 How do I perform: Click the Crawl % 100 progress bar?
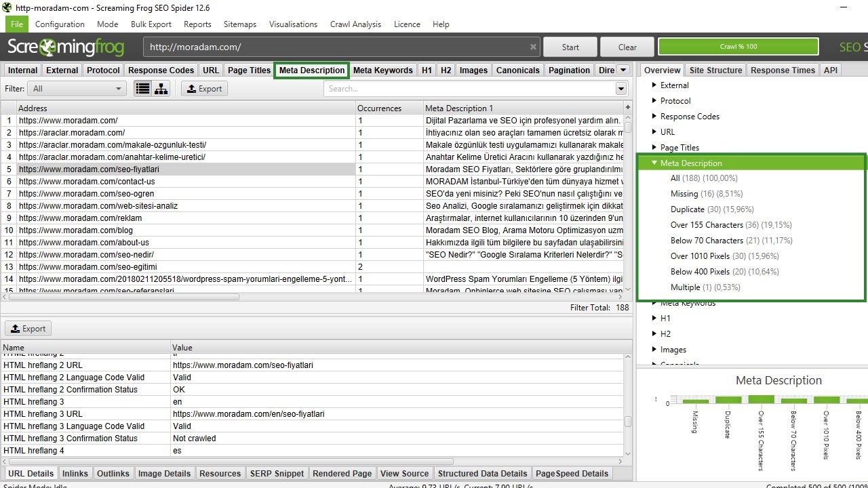click(x=738, y=47)
